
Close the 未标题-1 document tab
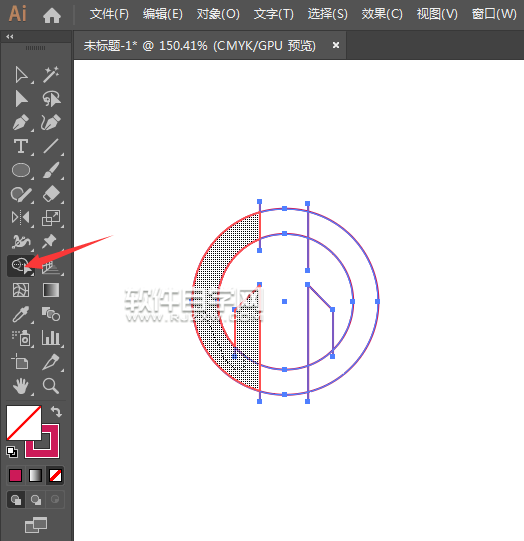point(336,45)
